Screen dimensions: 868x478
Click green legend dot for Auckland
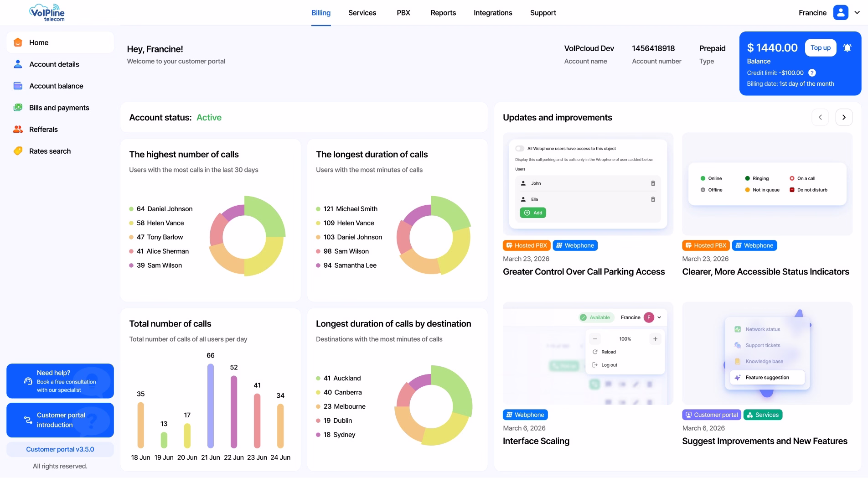tap(318, 379)
